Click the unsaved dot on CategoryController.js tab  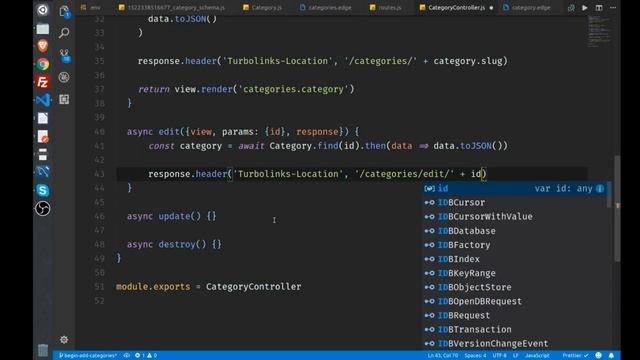point(491,8)
